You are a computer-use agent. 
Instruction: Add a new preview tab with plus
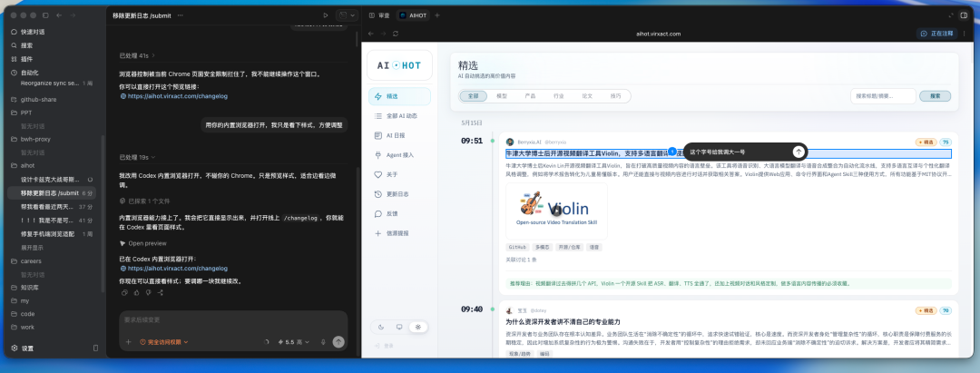tap(437, 15)
